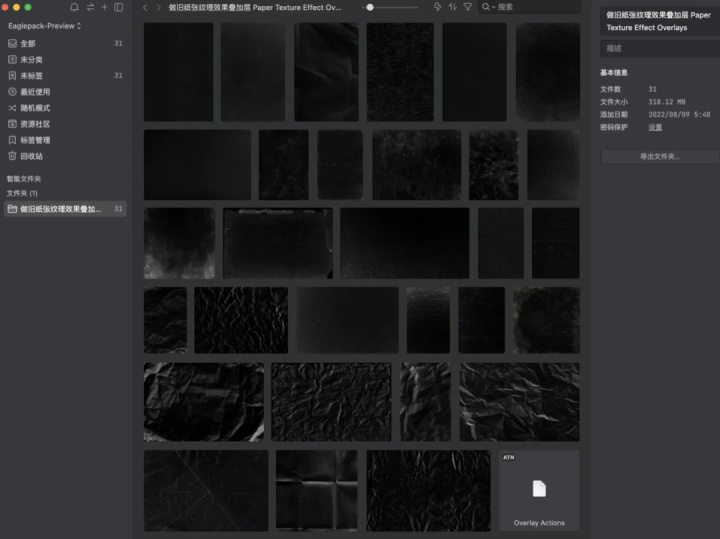The width and height of the screenshot is (720, 539).
Task: Click the 描述 description input field
Action: [x=659, y=48]
